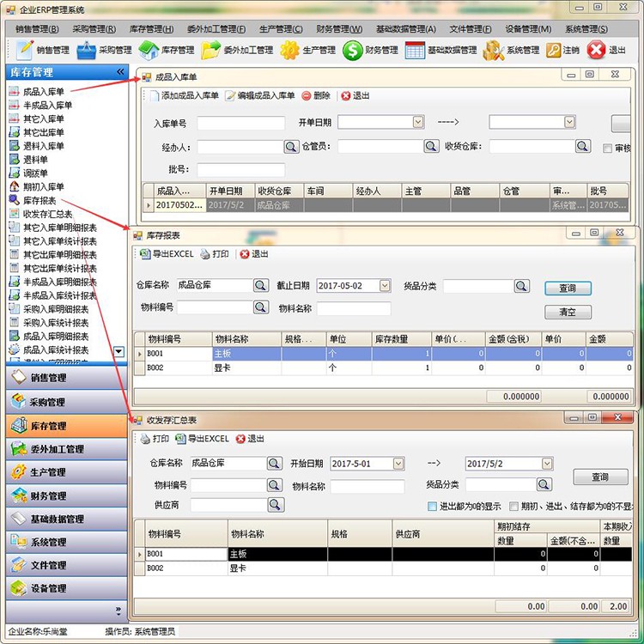Screen dimensions: 644x644
Task: Expand navigation pane bottom chevron
Action: click(118, 611)
